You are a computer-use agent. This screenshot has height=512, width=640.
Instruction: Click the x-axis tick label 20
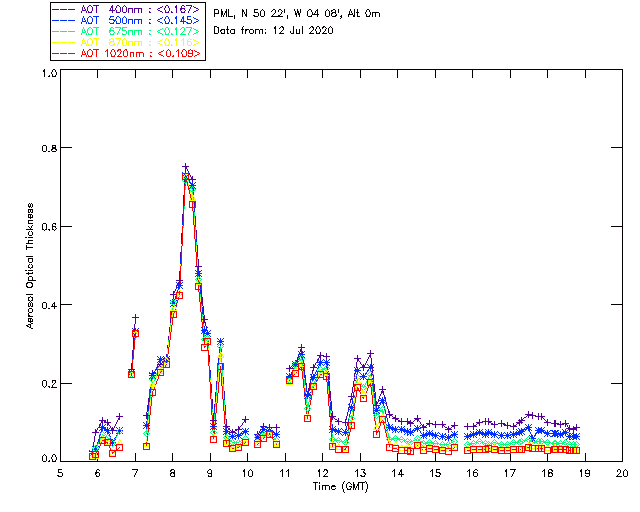point(622,472)
